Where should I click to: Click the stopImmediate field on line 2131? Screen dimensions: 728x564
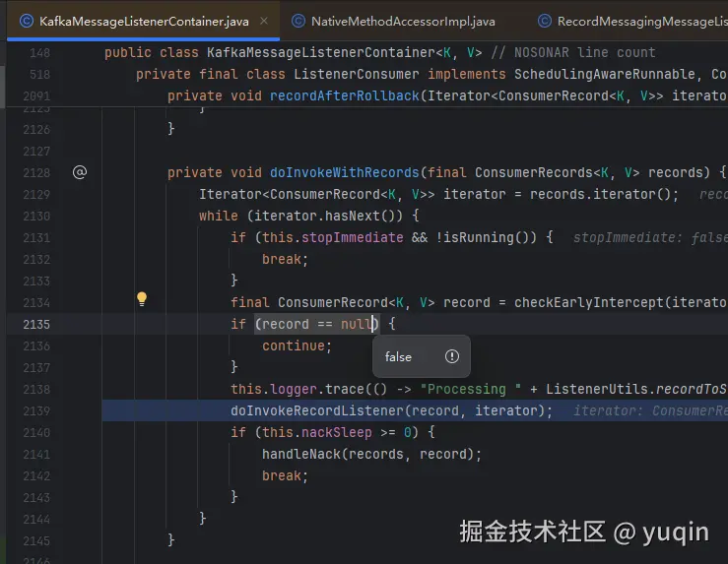point(352,237)
